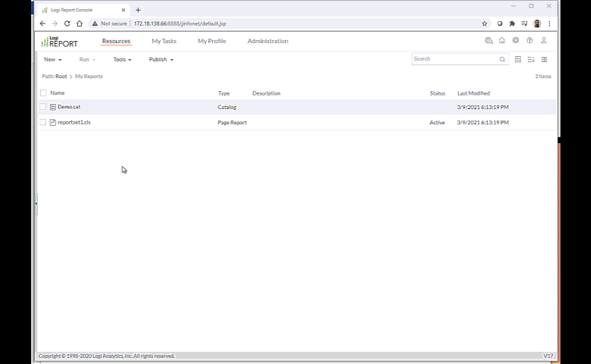Screen dimensions: 591x364
Task: Switch to the My Tasks tab
Action: tap(164, 41)
